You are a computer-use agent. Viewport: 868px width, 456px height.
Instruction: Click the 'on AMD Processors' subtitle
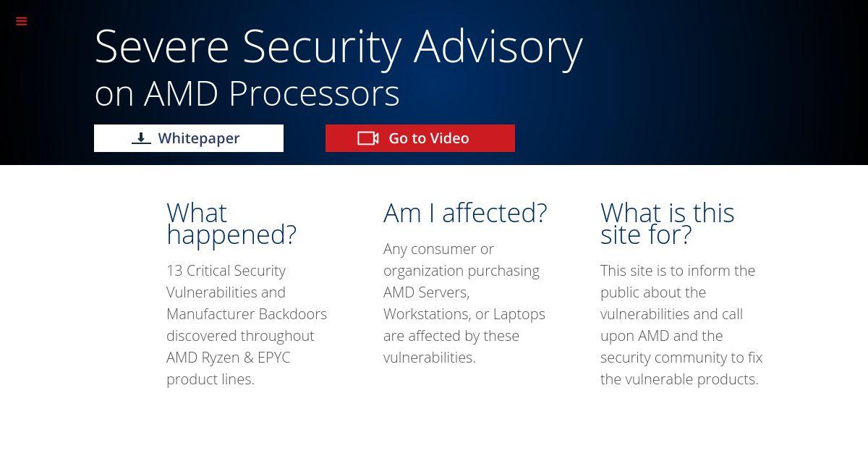coord(247,93)
